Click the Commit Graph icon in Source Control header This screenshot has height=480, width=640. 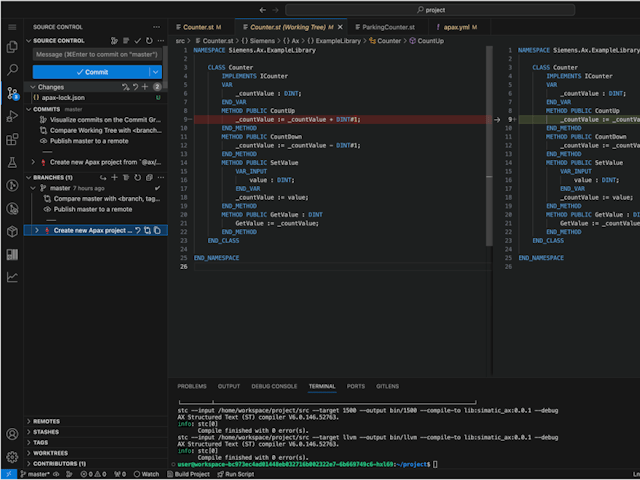click(x=114, y=41)
